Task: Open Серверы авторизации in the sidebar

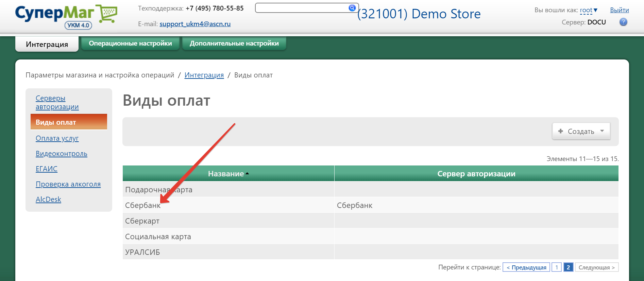Action: click(x=57, y=102)
